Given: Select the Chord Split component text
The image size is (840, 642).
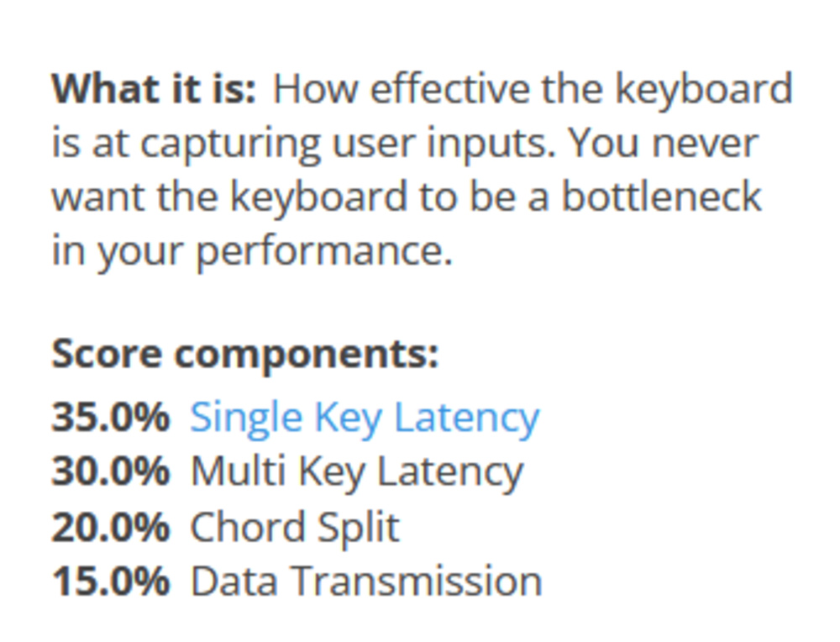Looking at the screenshot, I should (x=295, y=527).
